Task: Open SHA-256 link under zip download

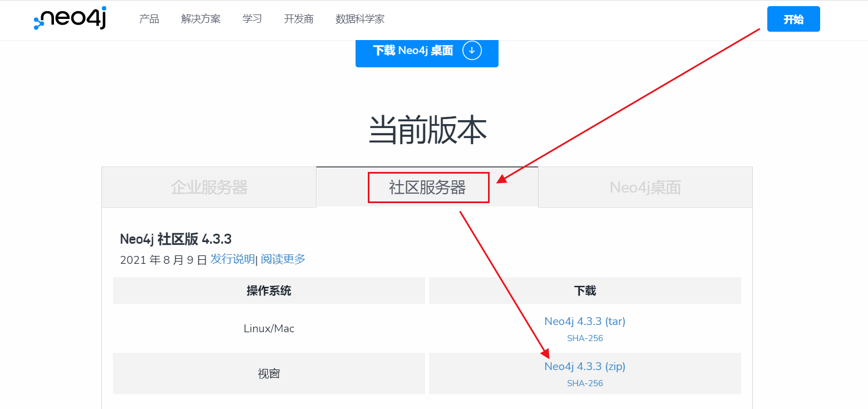Action: pyautogui.click(x=585, y=383)
